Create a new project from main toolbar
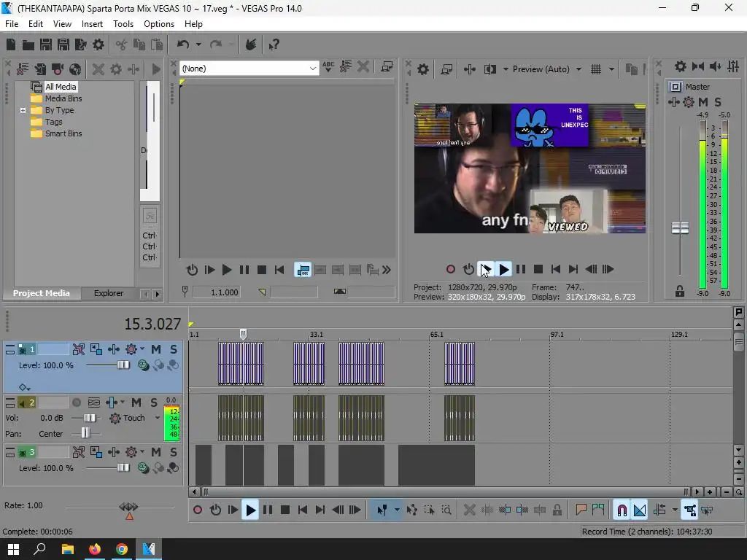This screenshot has height=560, width=747. click(x=10, y=44)
